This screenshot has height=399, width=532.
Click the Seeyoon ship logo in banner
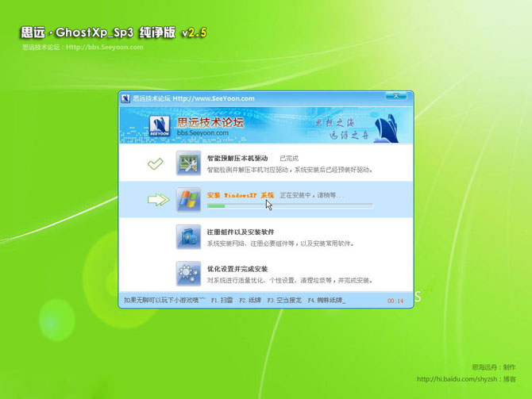pyautogui.click(x=160, y=126)
